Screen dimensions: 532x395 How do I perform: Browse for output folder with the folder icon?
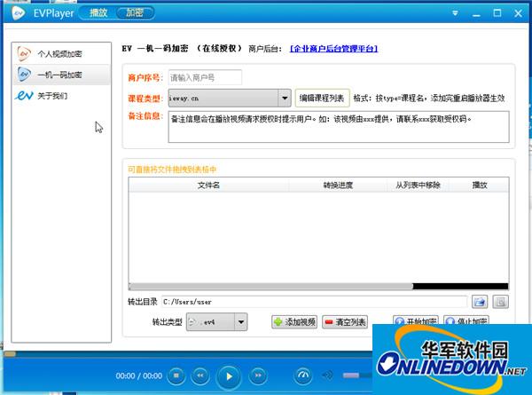pos(480,302)
